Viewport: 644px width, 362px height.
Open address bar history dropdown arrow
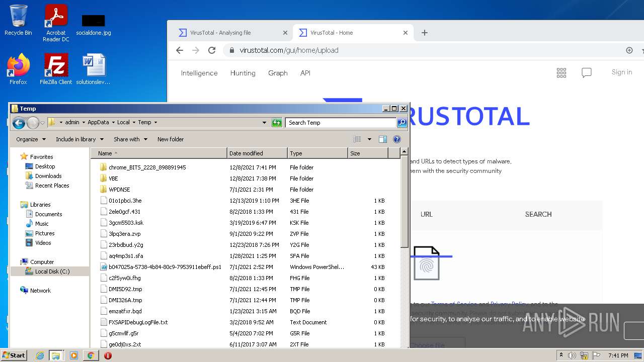(264, 123)
